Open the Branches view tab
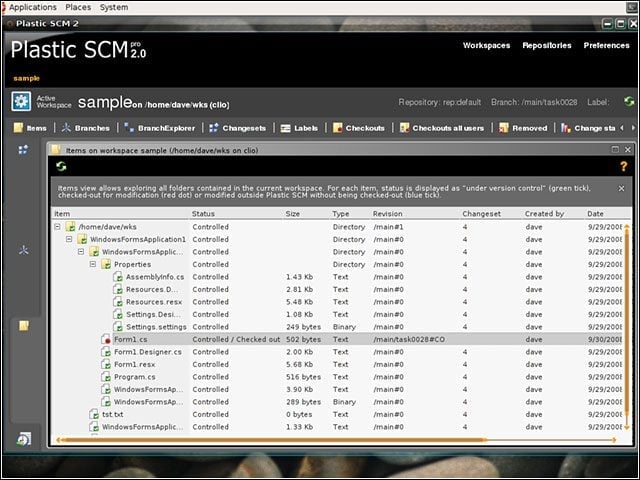 pyautogui.click(x=86, y=128)
